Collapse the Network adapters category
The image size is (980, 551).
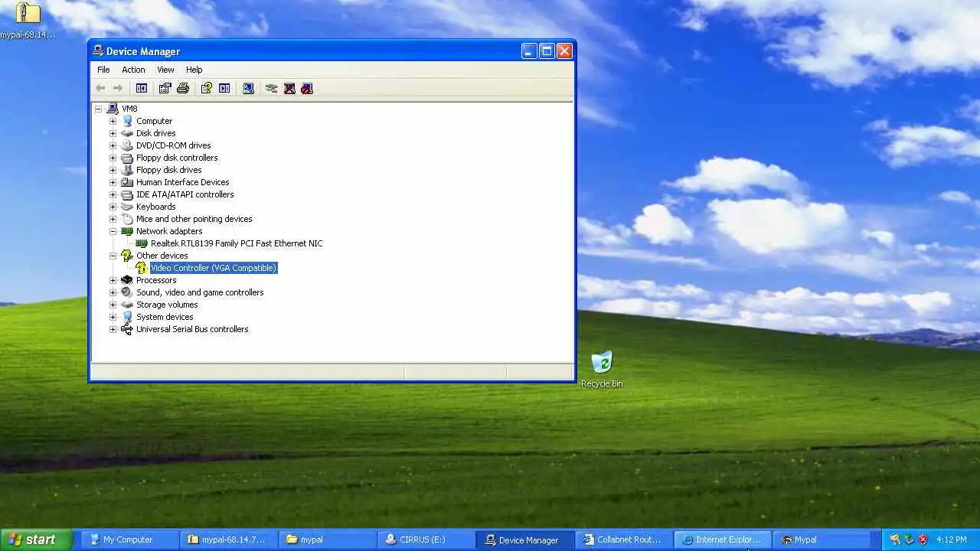tap(113, 231)
